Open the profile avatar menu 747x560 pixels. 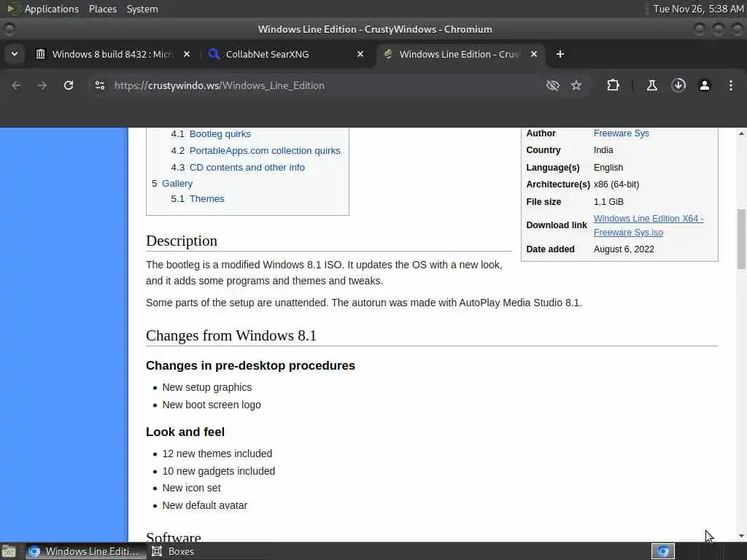point(705,85)
